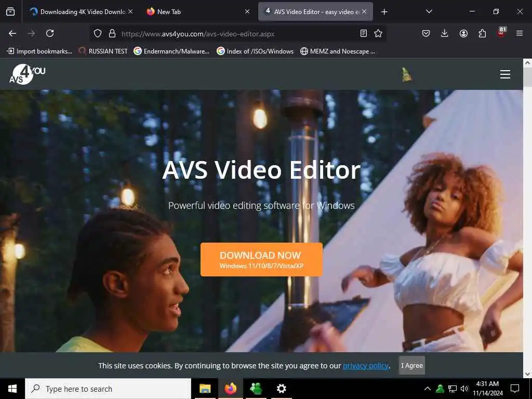This screenshot has width=532, height=399.
Task: Click the green tray person icon
Action: [x=440, y=389]
